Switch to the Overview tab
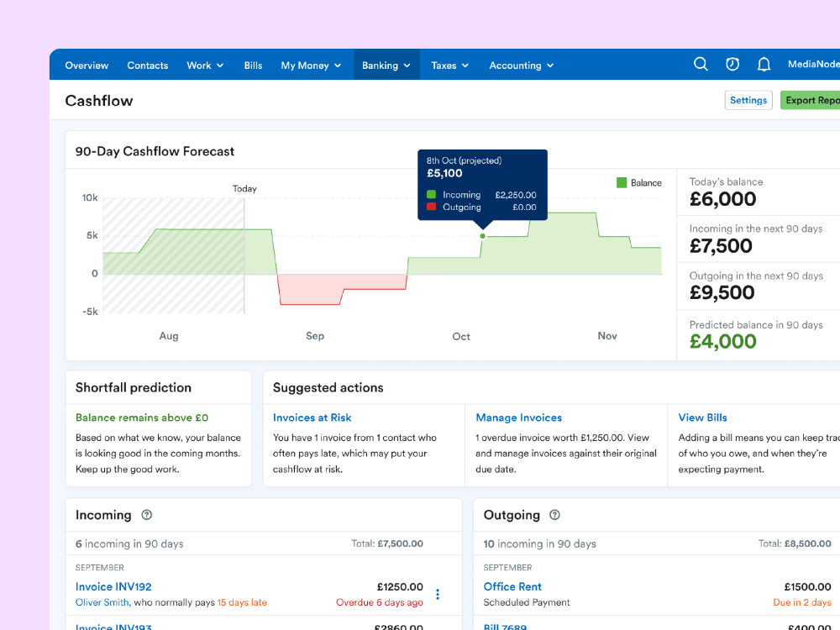Image resolution: width=840 pixels, height=630 pixels. (87, 65)
